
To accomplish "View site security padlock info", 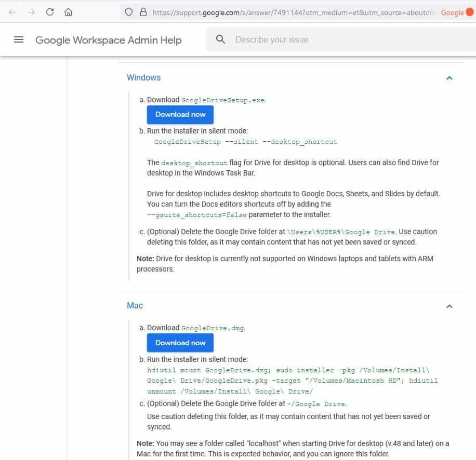I will 143,12.
